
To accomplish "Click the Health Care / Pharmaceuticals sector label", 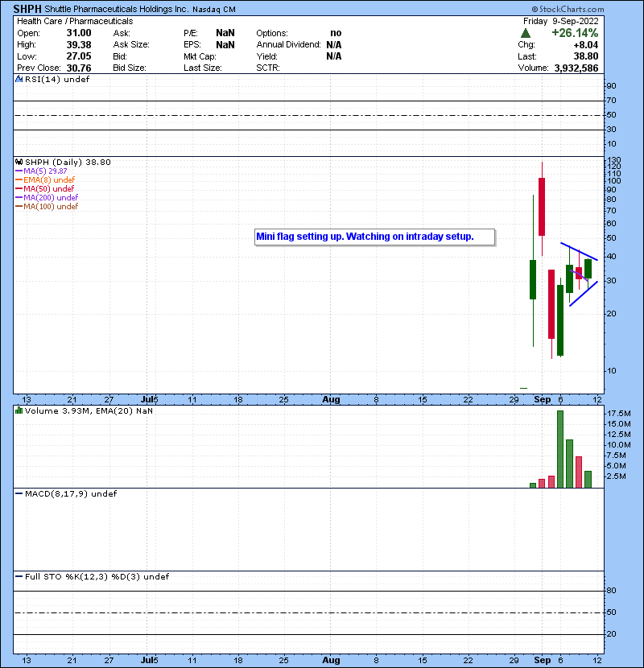I will (x=75, y=21).
